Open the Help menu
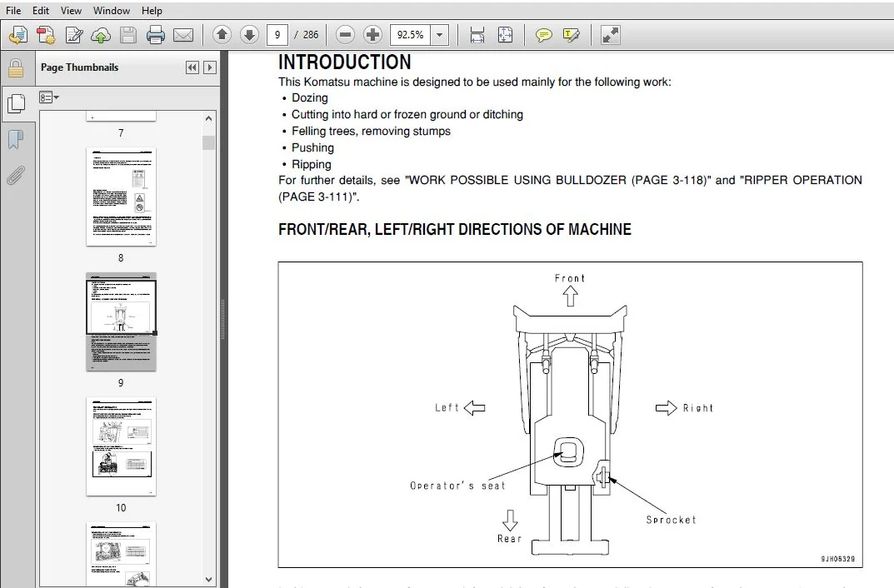This screenshot has height=588, width=894. point(152,10)
